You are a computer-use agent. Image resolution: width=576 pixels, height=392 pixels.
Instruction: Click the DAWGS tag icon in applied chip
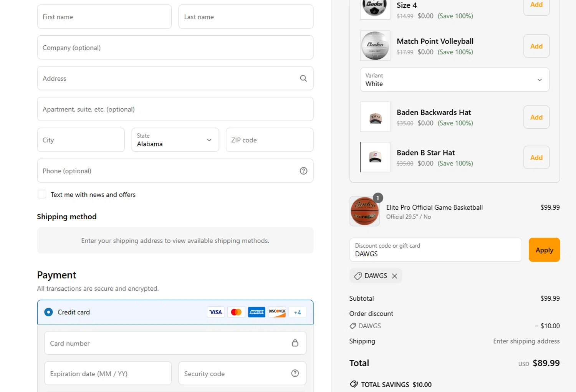(358, 276)
